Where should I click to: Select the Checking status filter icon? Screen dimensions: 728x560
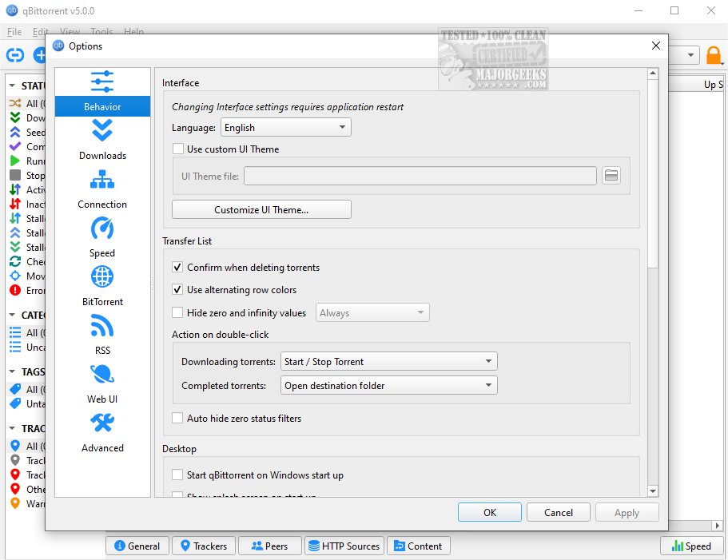coord(15,261)
